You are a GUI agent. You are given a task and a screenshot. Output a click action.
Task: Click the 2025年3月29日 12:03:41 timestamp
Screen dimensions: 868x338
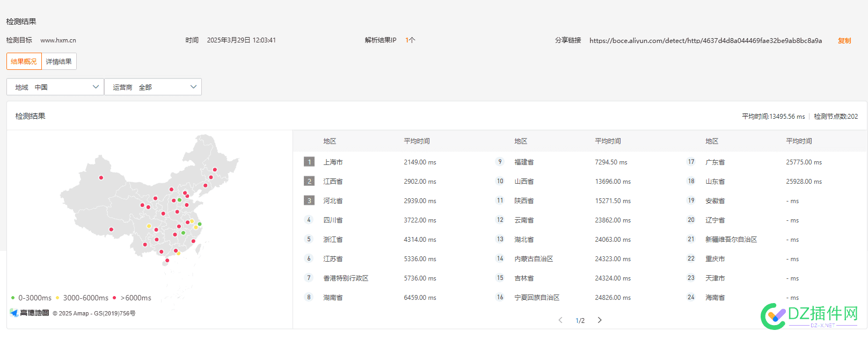242,40
